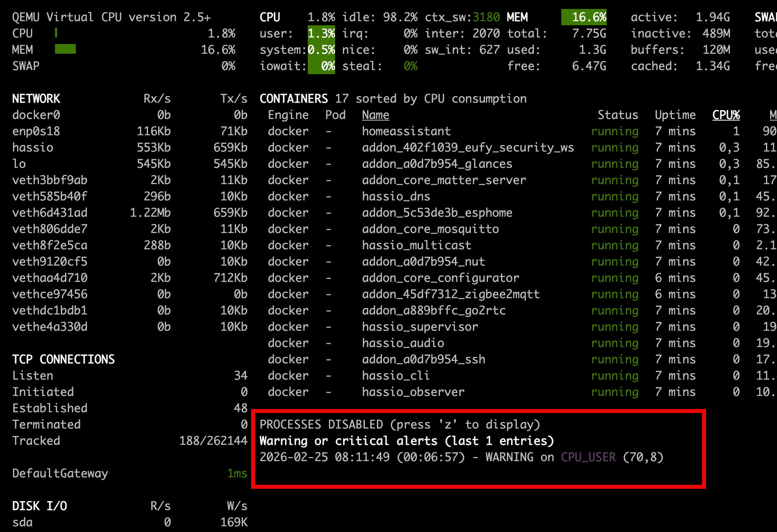Screen dimensions: 777x532
Task: Click the PROCESSES DISABLED message line
Action: tap(400, 424)
